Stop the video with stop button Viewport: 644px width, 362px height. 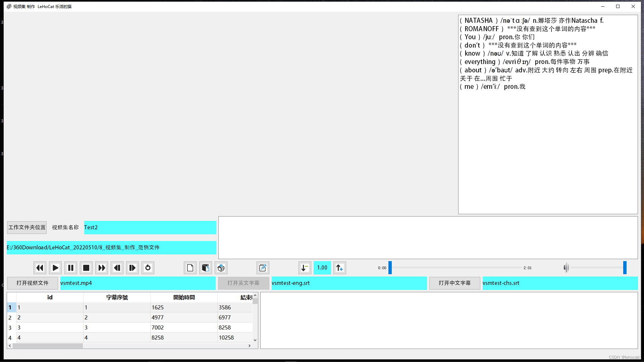pos(86,268)
